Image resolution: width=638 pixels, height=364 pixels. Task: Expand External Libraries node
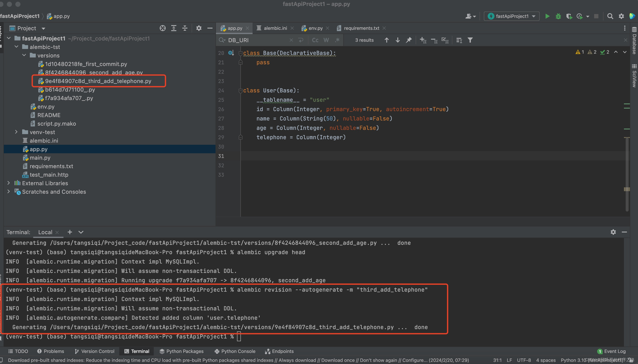click(x=9, y=183)
